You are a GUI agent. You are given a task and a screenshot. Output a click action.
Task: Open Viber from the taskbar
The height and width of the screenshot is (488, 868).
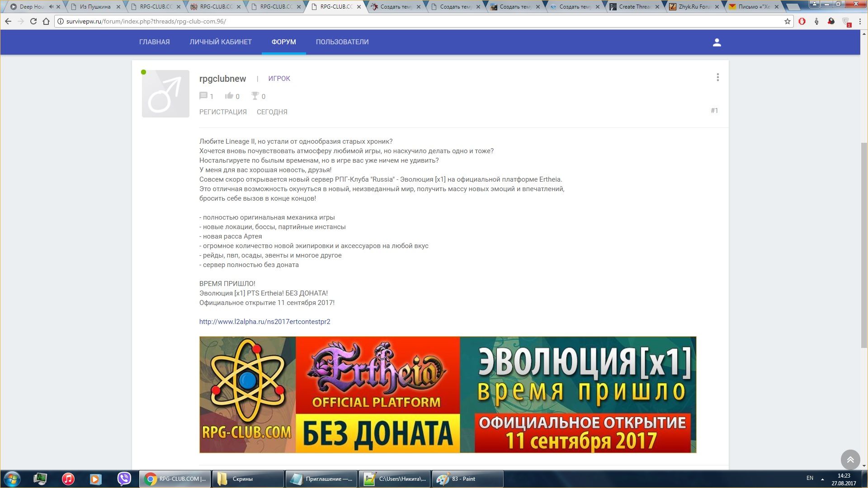tap(124, 479)
